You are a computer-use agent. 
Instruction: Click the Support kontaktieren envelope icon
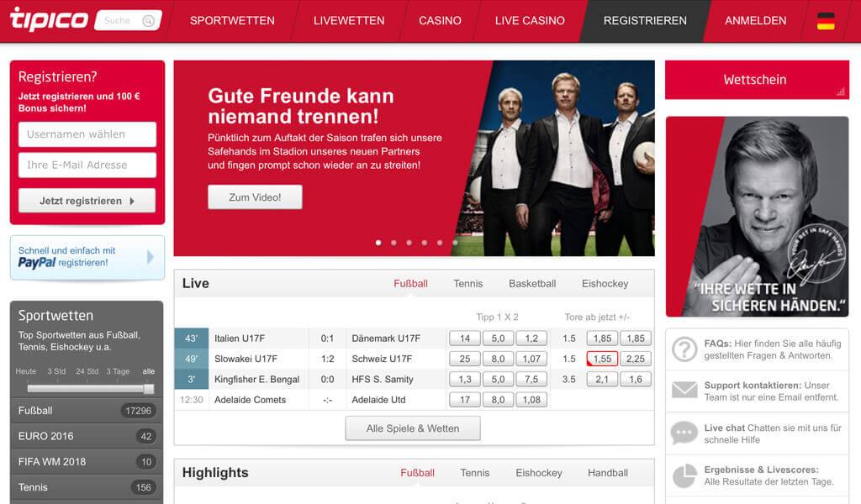click(684, 391)
